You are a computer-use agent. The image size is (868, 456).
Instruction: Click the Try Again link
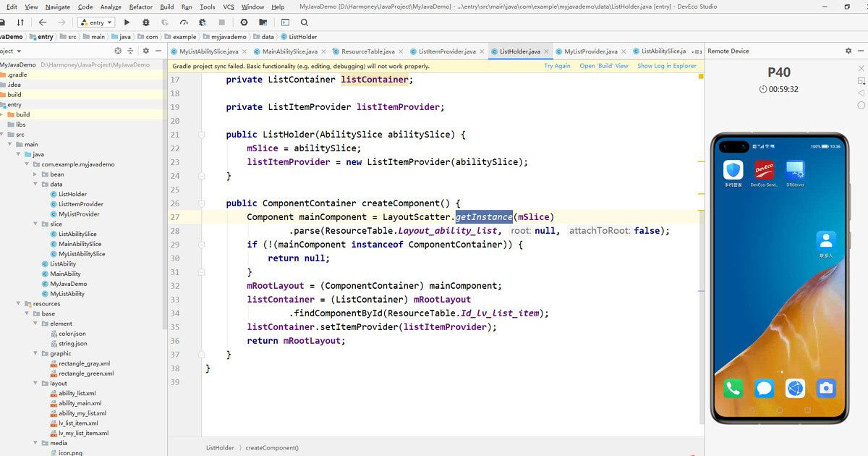tap(557, 66)
